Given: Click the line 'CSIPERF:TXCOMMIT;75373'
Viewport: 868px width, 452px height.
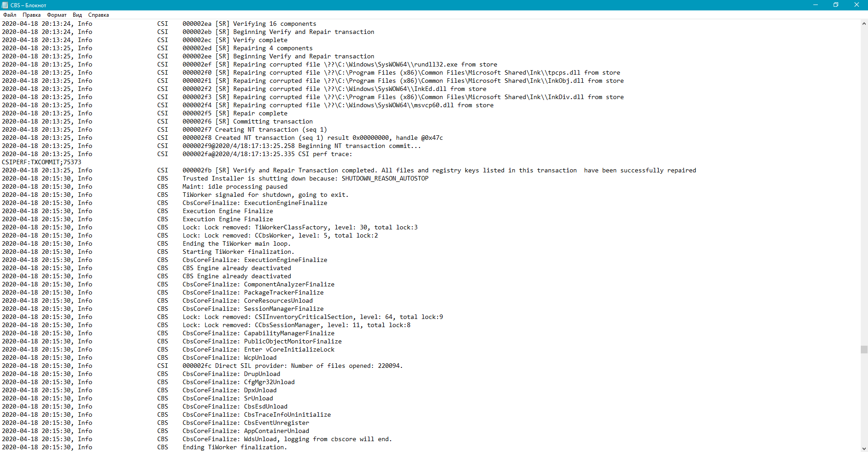Looking at the screenshot, I should pyautogui.click(x=42, y=162).
